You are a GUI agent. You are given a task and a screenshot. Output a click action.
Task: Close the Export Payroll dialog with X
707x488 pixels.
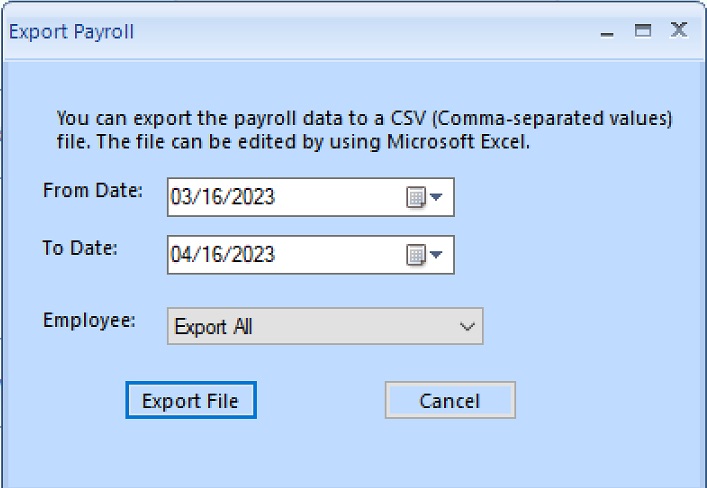(x=679, y=31)
